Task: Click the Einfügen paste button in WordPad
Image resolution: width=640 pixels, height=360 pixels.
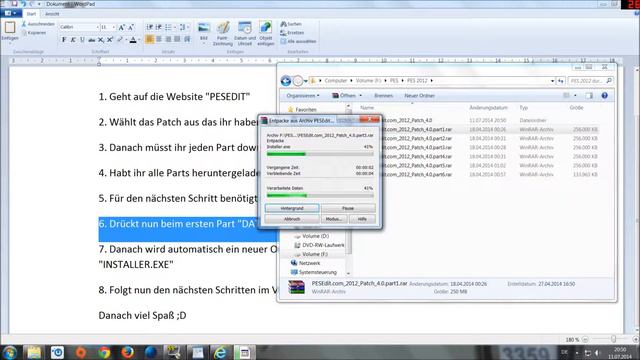Action: 10,32
